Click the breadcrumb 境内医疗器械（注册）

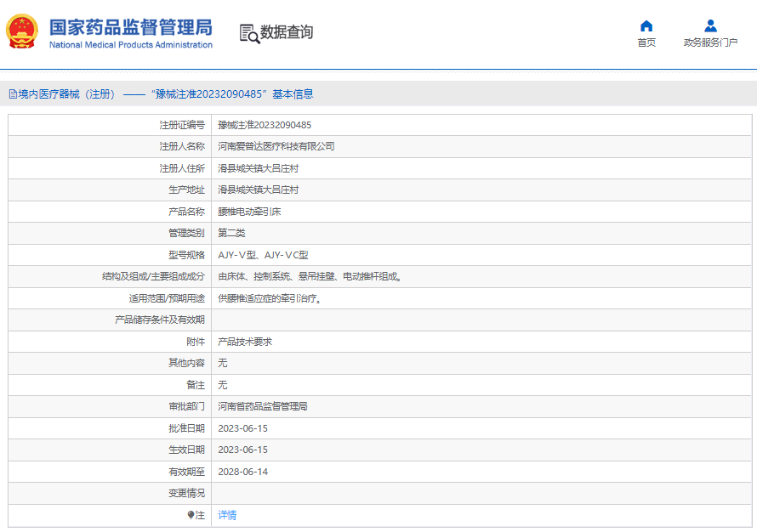click(x=66, y=94)
